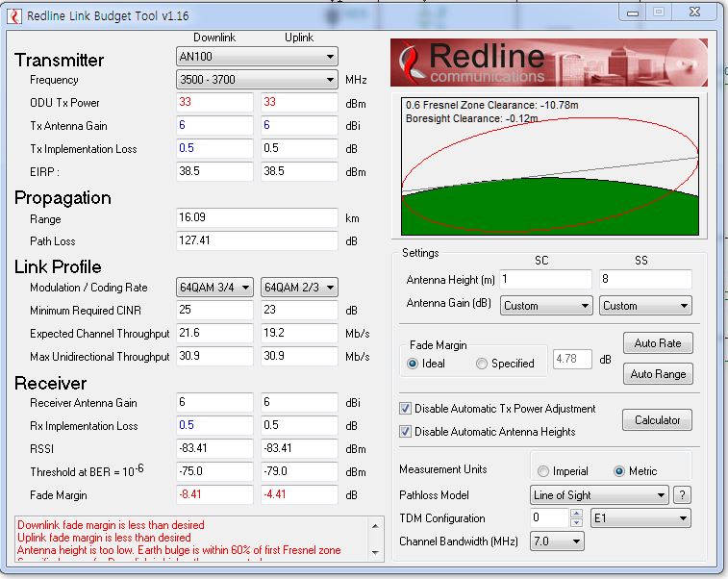The image size is (728, 579).
Task: Switch measurement units to Imperial
Action: (x=544, y=471)
